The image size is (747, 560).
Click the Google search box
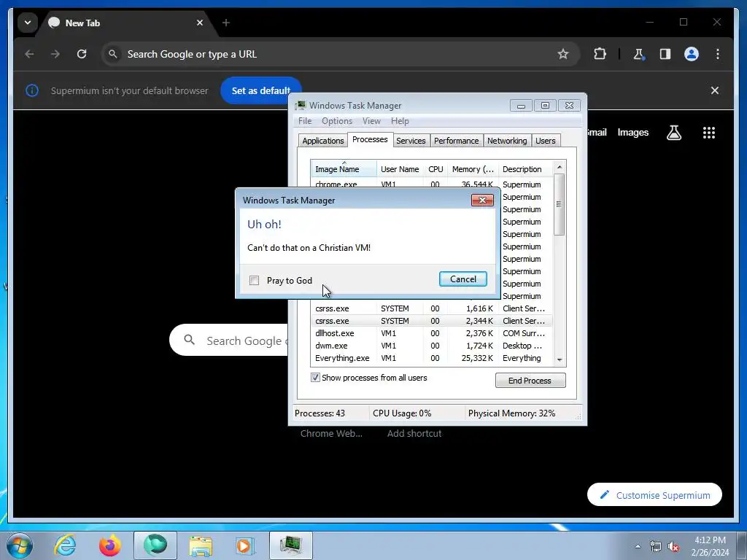point(228,340)
